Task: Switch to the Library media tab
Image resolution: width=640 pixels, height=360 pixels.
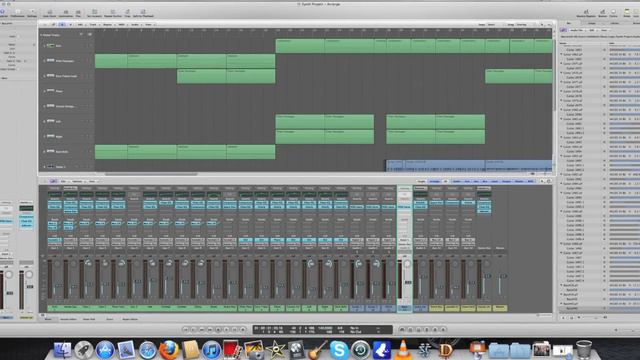Action: coord(615,23)
